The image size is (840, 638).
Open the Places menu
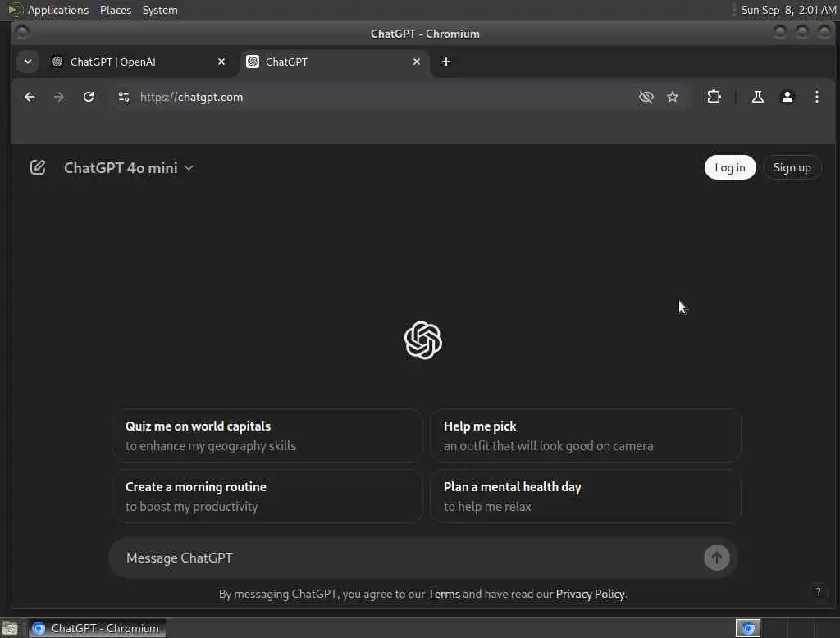coord(115,10)
